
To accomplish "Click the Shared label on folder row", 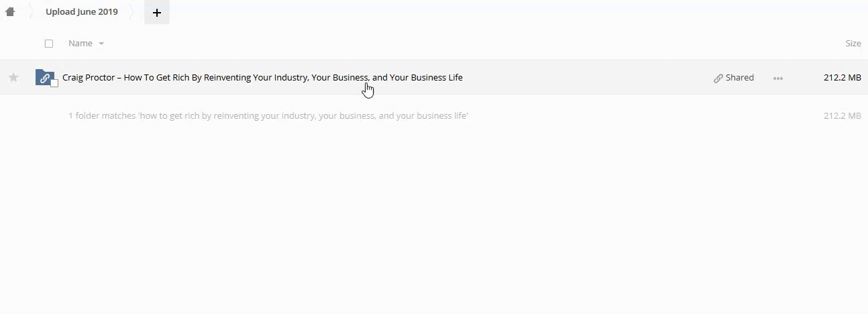I will 740,78.
